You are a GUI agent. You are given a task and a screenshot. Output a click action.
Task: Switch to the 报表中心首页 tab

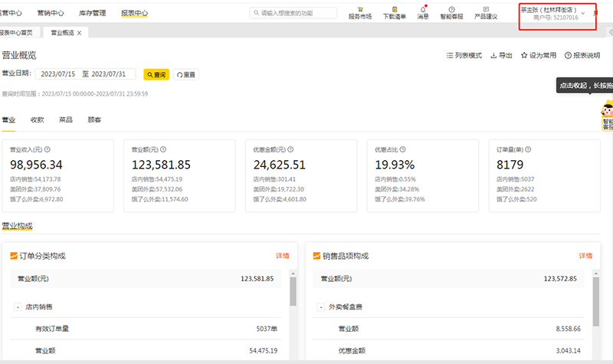pos(17,32)
